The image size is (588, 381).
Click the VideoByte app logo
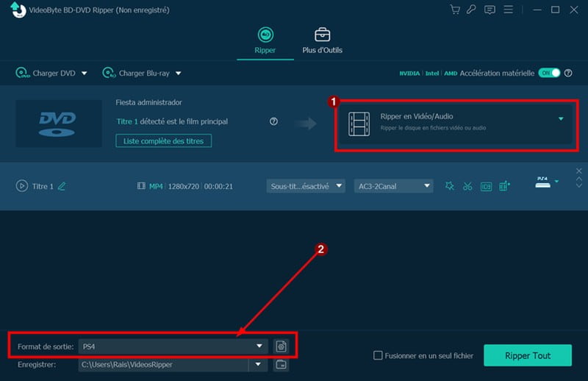pos(18,10)
